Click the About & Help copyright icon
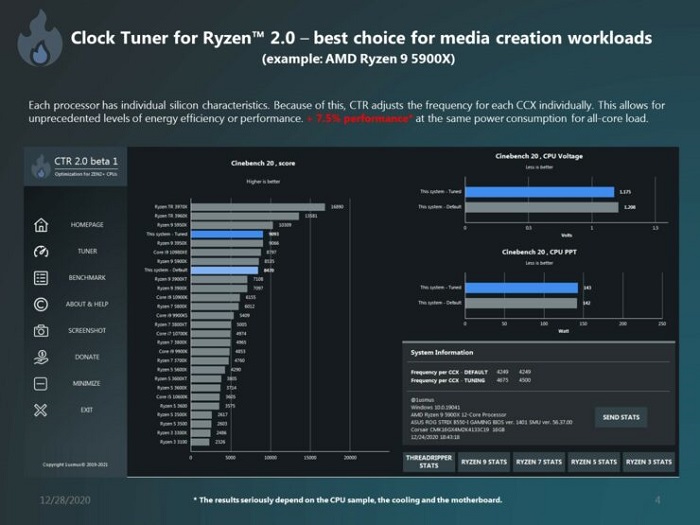 pyautogui.click(x=41, y=304)
